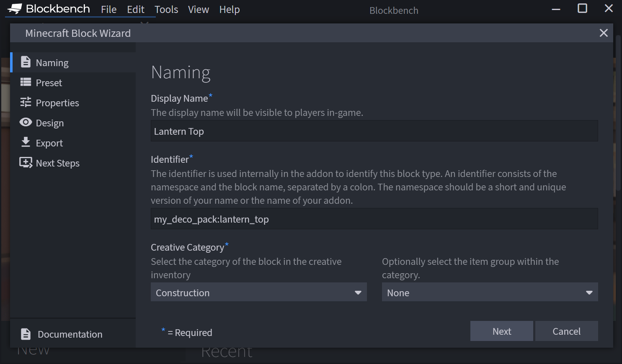Click the Blockbench logo icon
622x364 pixels.
tap(15, 9)
